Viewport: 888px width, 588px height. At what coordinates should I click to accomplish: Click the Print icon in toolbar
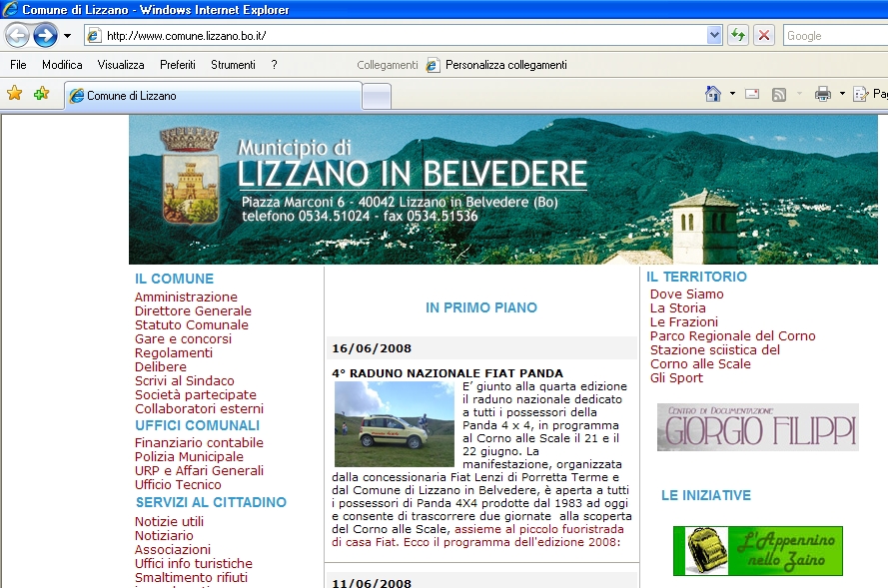click(x=822, y=94)
